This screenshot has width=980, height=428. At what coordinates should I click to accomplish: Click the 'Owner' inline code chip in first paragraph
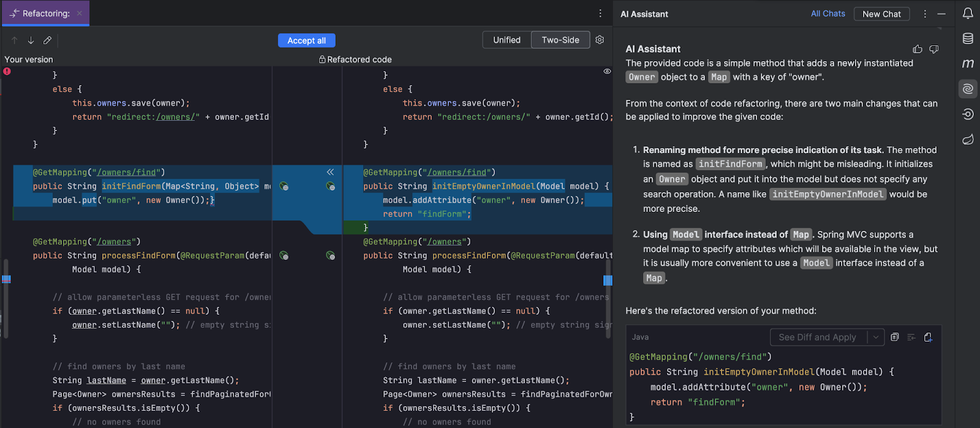(x=641, y=77)
